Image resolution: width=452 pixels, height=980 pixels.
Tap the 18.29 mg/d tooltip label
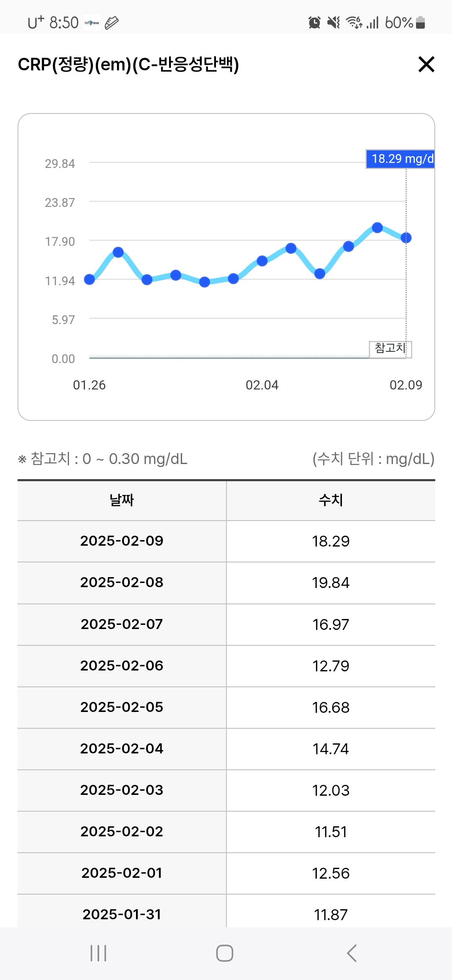click(401, 159)
